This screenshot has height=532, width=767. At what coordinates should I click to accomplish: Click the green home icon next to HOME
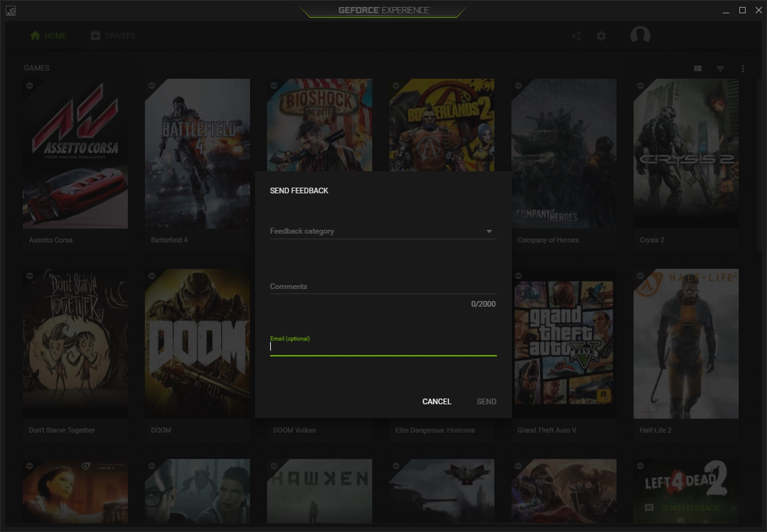[36, 36]
